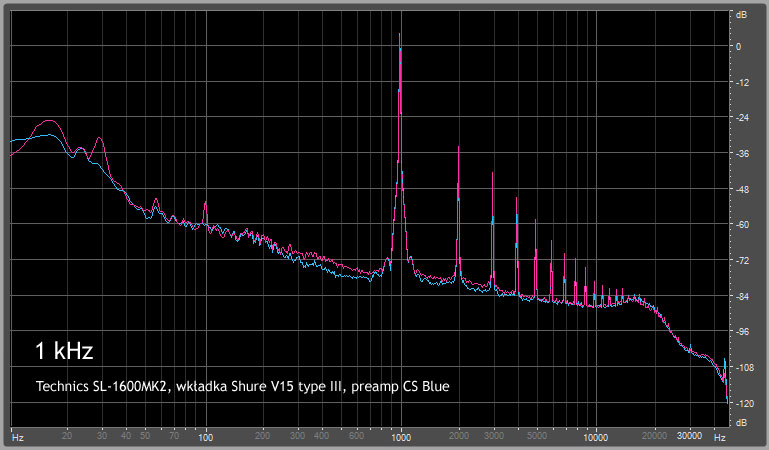Viewport: 769px width, 450px height.
Task: Click the 30 Hz frequency label
Action: [102, 435]
